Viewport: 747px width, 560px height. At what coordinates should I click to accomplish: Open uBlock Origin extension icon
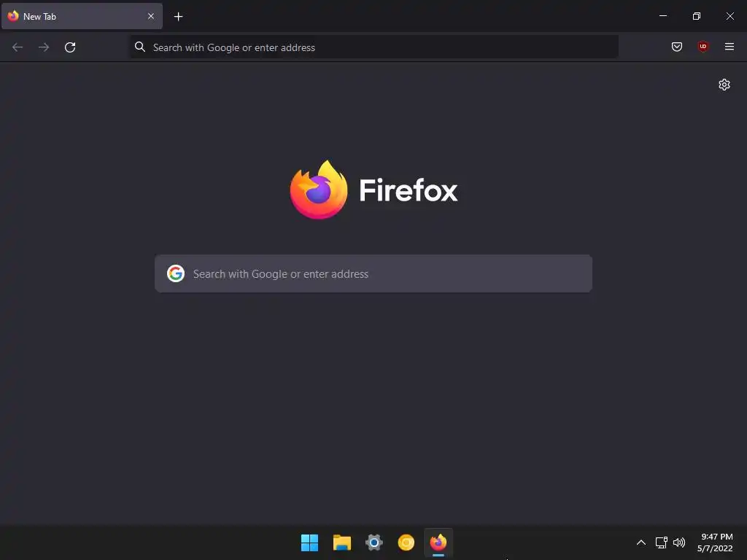703,47
